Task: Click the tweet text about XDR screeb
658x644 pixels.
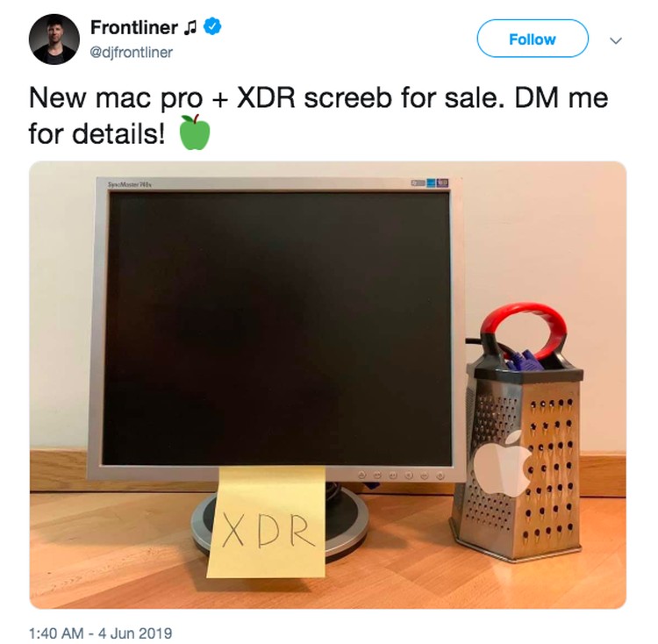Action: pos(318,116)
